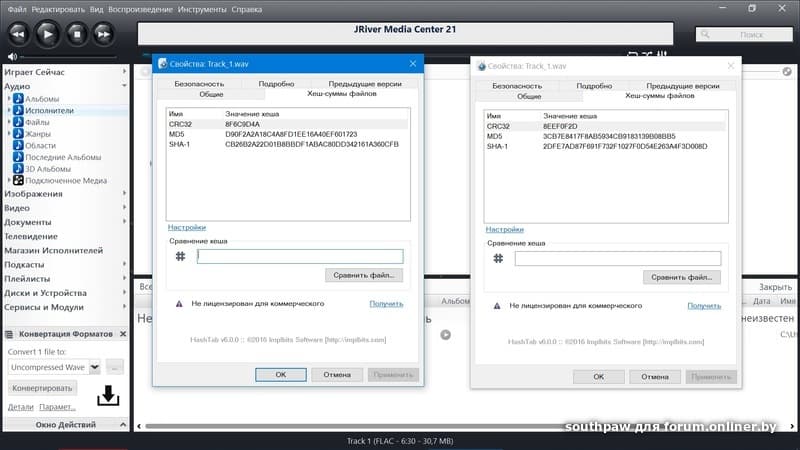This screenshot has width=800, height=450.
Task: Open the Uncompressed Wave format dropdown
Action: click(95, 367)
